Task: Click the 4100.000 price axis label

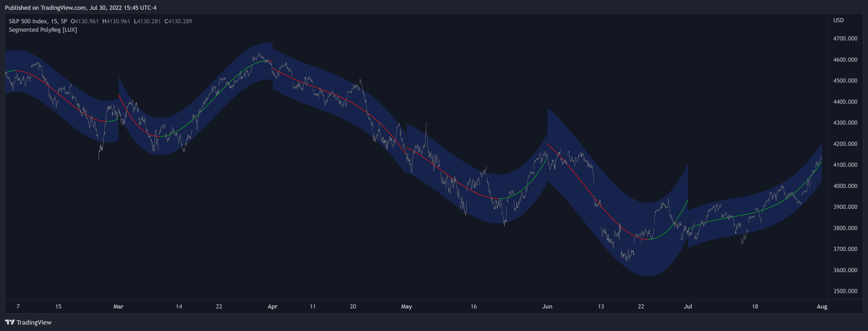Action: tap(845, 165)
